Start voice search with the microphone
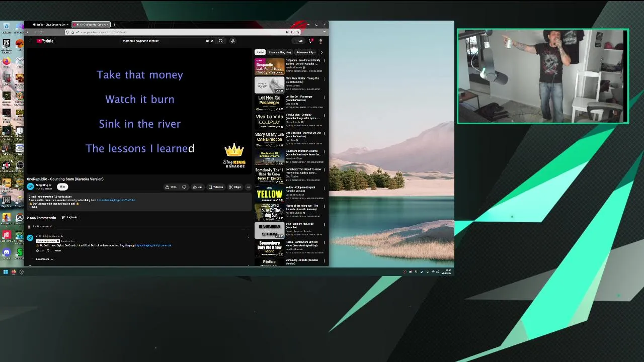The width and height of the screenshot is (644, 362). point(232,41)
